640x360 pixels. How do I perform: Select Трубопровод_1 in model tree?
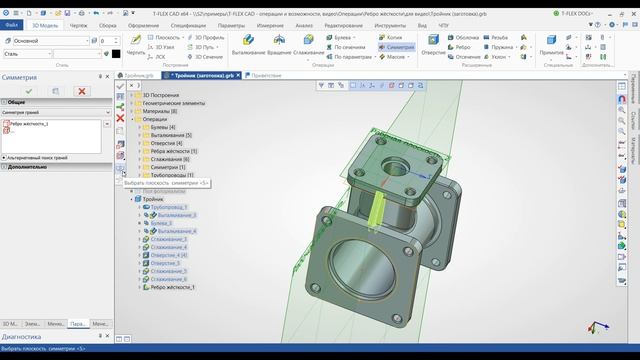coord(169,207)
